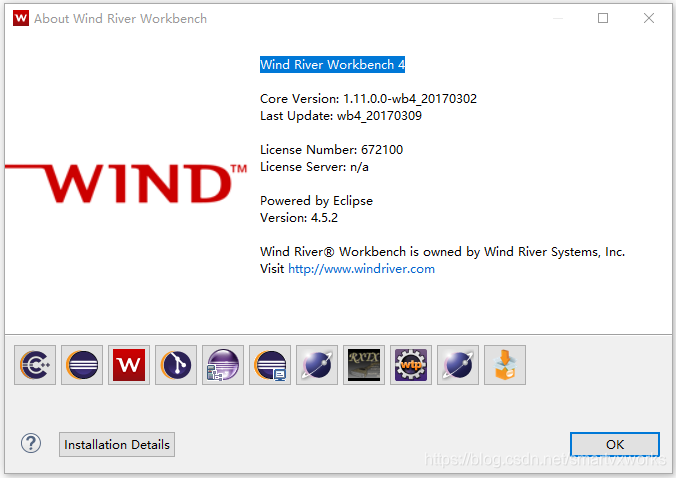Click the License Number 672100 text
The width and height of the screenshot is (676, 478).
click(332, 150)
